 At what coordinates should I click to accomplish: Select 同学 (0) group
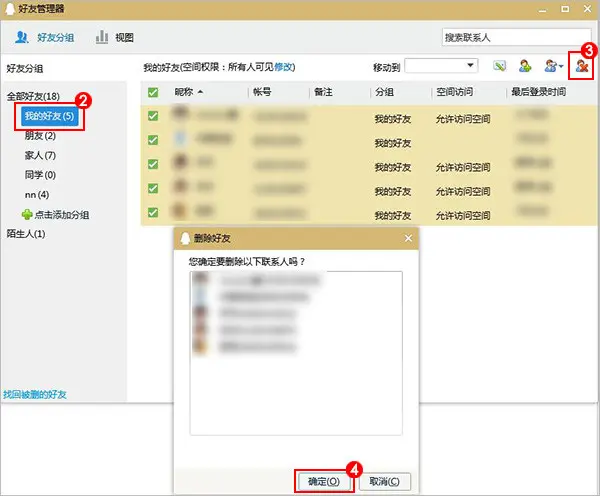pos(40,175)
